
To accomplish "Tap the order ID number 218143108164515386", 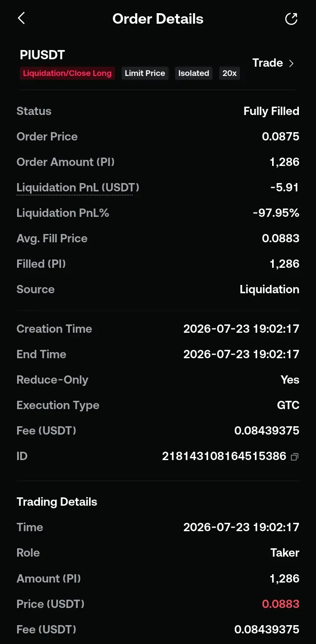I will (224, 456).
